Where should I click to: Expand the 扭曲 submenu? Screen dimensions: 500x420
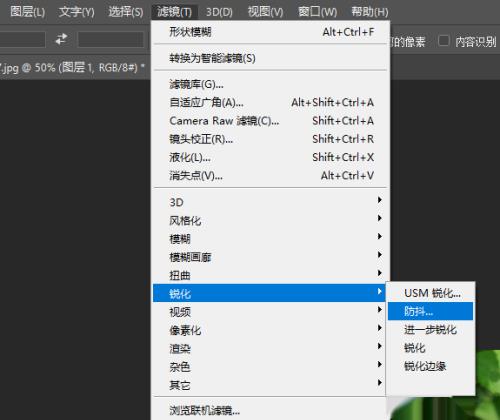click(269, 275)
